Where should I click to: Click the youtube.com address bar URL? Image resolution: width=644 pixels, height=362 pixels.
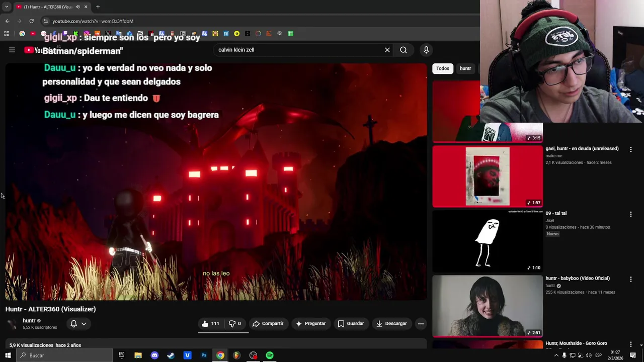[x=93, y=21]
